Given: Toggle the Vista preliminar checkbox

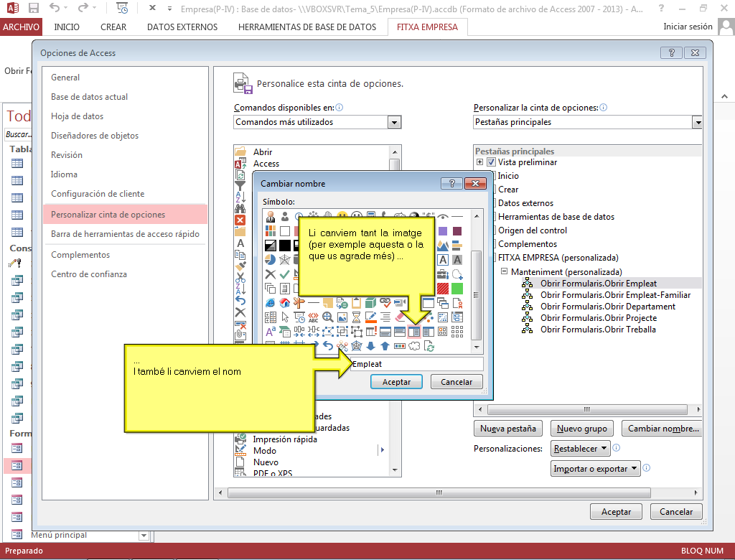Looking at the screenshot, I should [491, 162].
